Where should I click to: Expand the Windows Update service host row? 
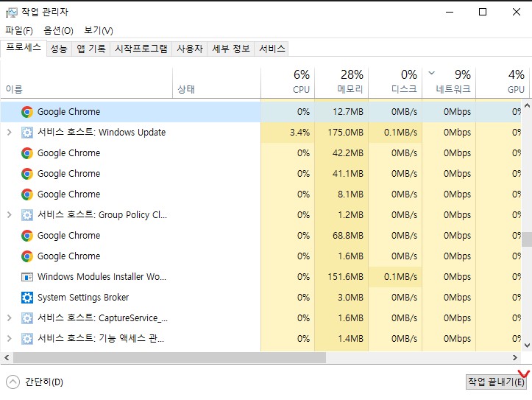pos(9,133)
